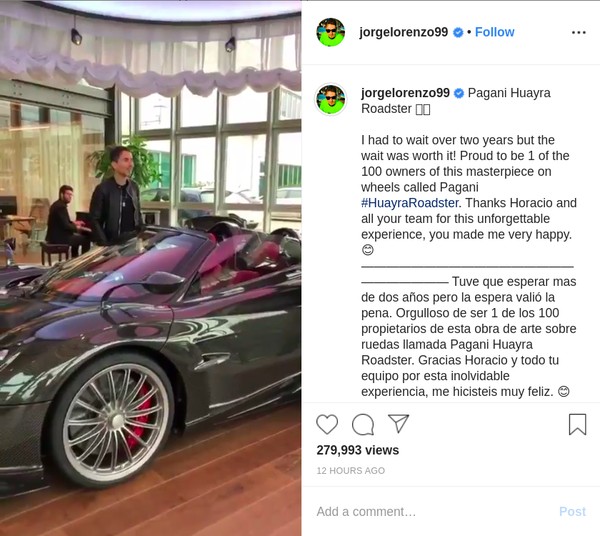The width and height of the screenshot is (600, 536).
Task: Click the verified badge in header
Action: click(458, 33)
